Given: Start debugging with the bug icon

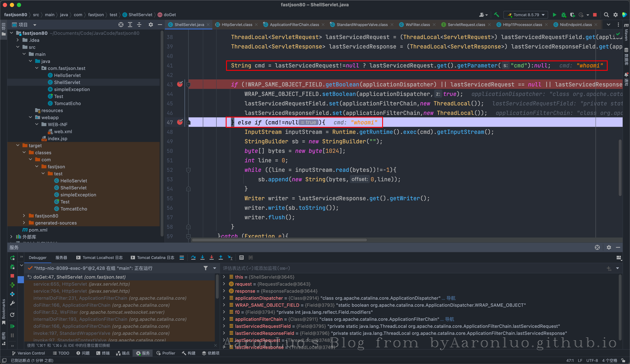Looking at the screenshot, I should pyautogui.click(x=564, y=15).
